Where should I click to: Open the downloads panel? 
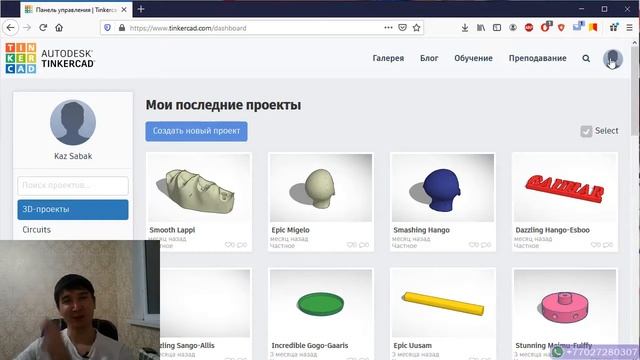[464, 28]
